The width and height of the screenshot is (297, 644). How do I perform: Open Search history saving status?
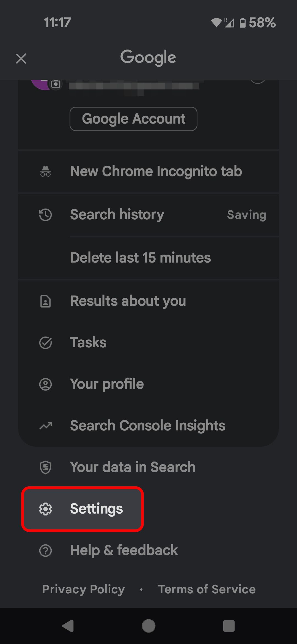[x=246, y=215]
